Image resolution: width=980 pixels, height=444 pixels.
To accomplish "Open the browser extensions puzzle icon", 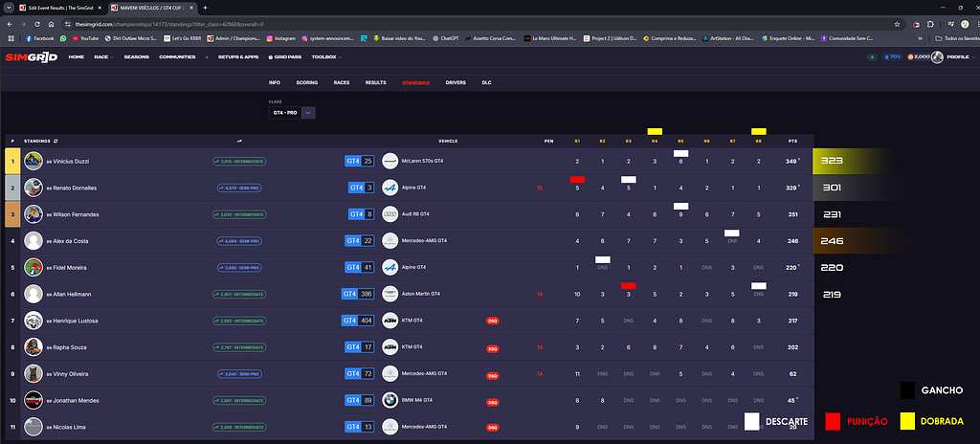I will [930, 24].
